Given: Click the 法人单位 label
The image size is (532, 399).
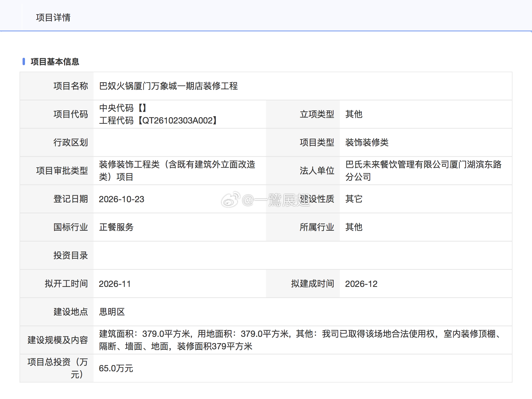Looking at the screenshot, I should [317, 171].
